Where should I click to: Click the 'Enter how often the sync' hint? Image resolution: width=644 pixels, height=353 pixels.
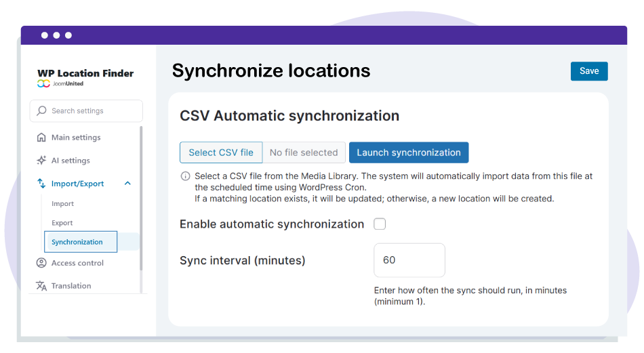click(x=470, y=296)
